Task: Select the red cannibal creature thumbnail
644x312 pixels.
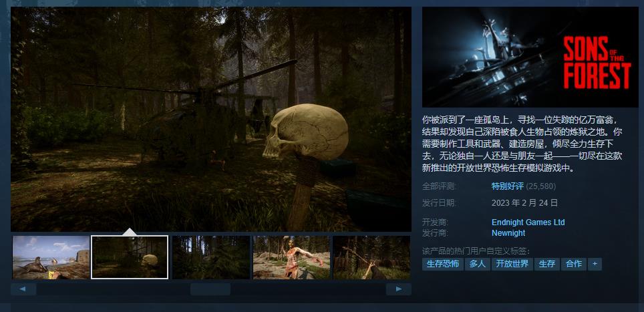Action: point(291,257)
